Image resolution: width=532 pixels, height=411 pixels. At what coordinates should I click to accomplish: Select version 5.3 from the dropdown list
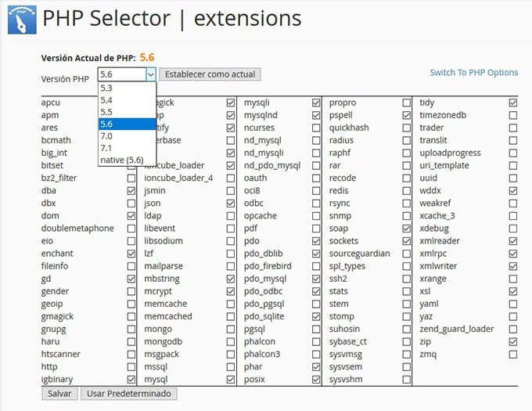coord(128,88)
